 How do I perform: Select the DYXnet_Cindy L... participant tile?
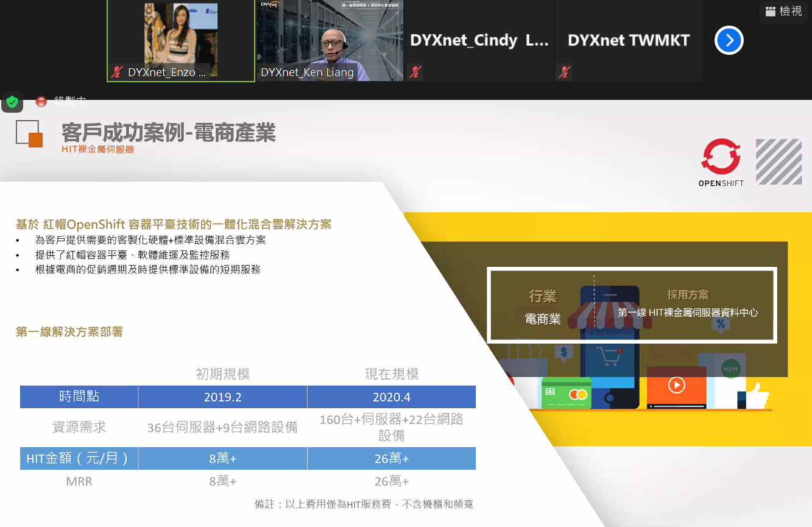point(479,41)
